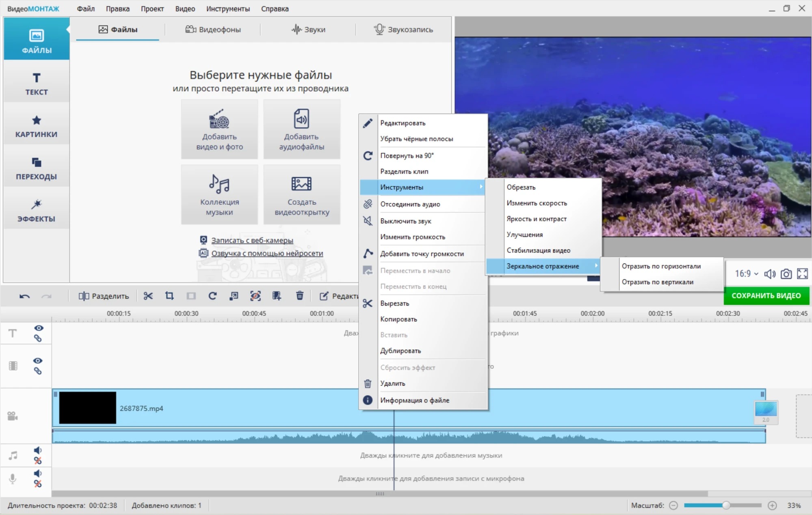Image resolution: width=812 pixels, height=515 pixels.
Task: Open Коллекция музыки tile
Action: [219, 194]
